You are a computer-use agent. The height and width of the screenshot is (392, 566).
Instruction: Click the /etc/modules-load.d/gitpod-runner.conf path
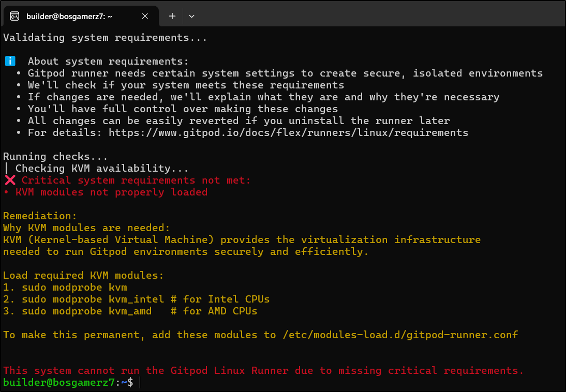click(400, 335)
